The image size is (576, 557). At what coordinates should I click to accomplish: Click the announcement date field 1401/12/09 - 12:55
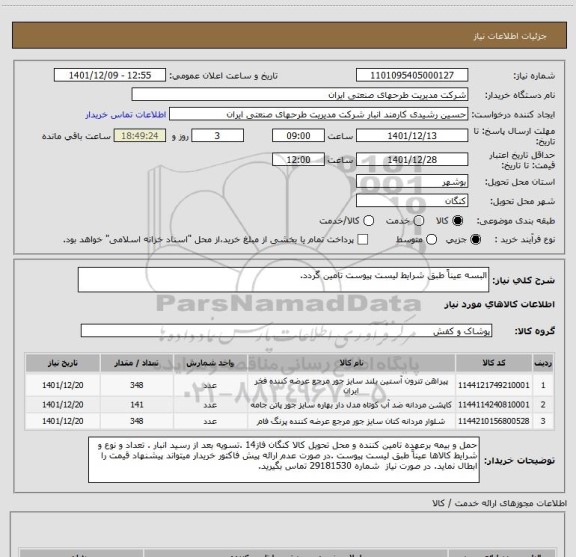pyautogui.click(x=110, y=75)
